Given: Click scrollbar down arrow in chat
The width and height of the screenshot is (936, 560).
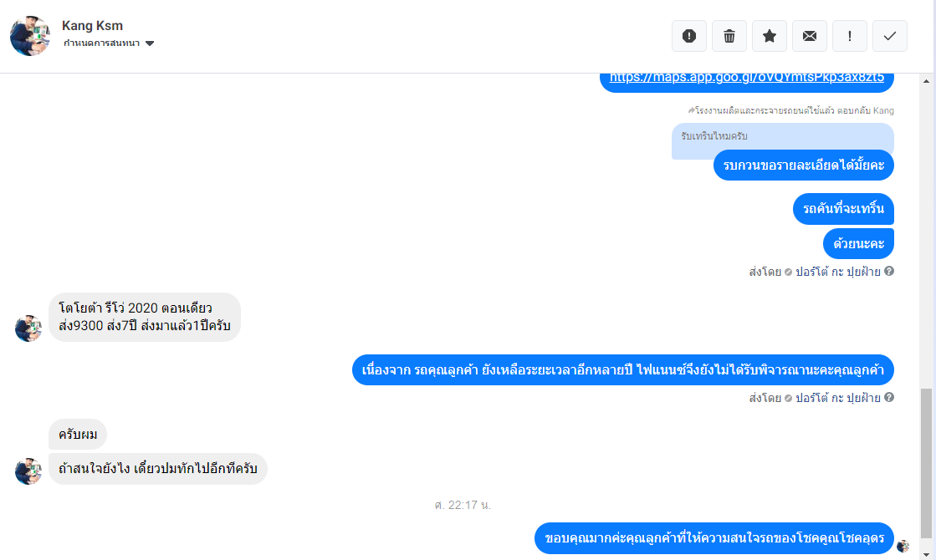Looking at the screenshot, I should (926, 555).
